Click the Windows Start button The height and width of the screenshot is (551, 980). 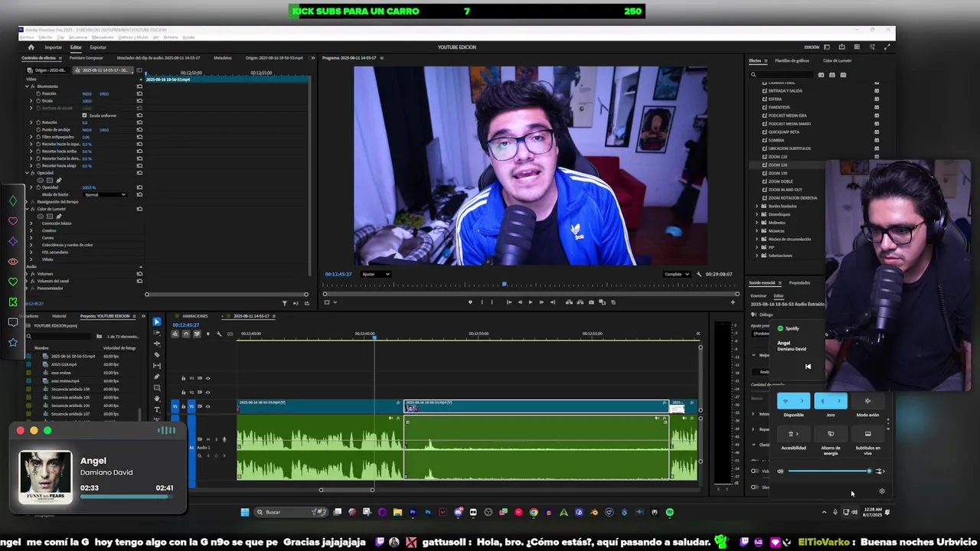coord(245,512)
